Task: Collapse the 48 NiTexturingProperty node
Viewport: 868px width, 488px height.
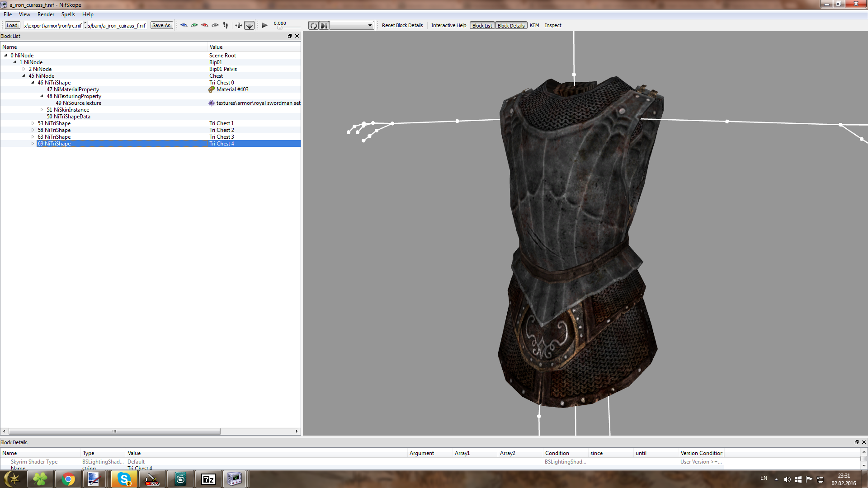Action: [x=42, y=96]
